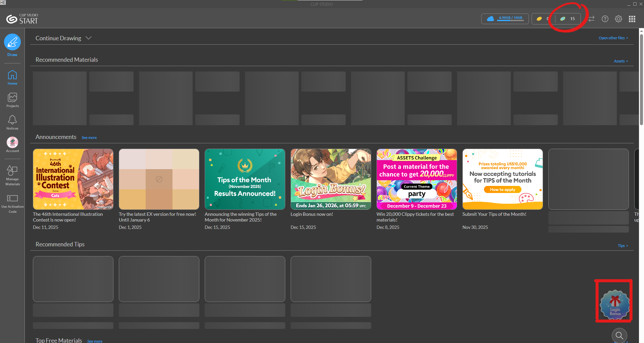Click See more beside Top Free Materials
The height and width of the screenshot is (343, 644).
pyautogui.click(x=95, y=341)
